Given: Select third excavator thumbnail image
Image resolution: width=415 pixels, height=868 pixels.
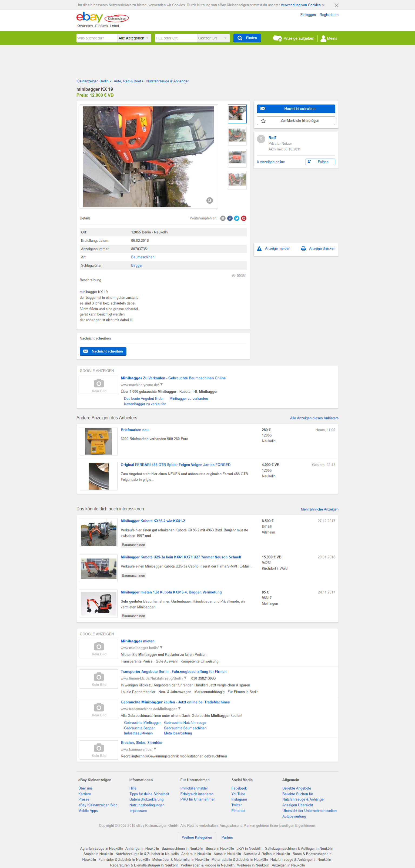Looking at the screenshot, I should coord(237,158).
